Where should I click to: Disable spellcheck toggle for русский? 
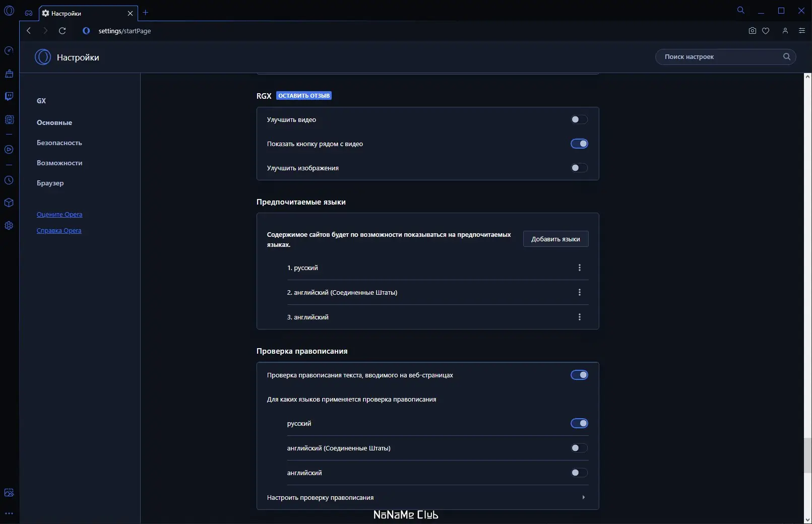tap(579, 423)
